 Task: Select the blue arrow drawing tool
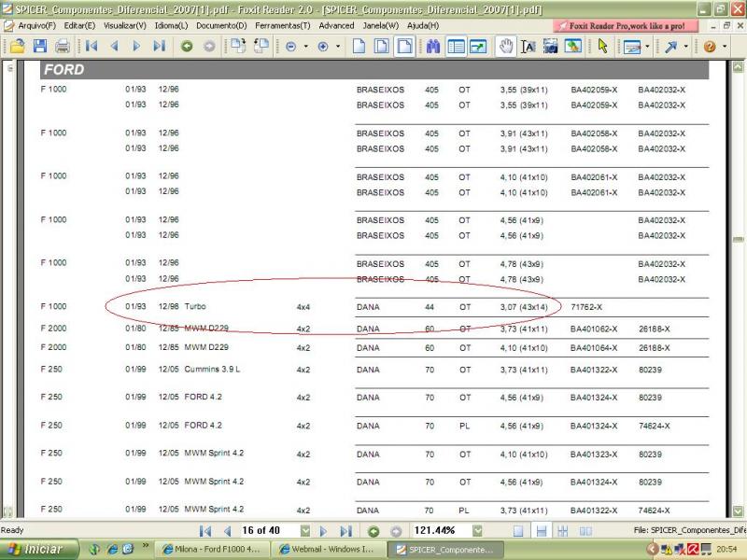(670, 47)
